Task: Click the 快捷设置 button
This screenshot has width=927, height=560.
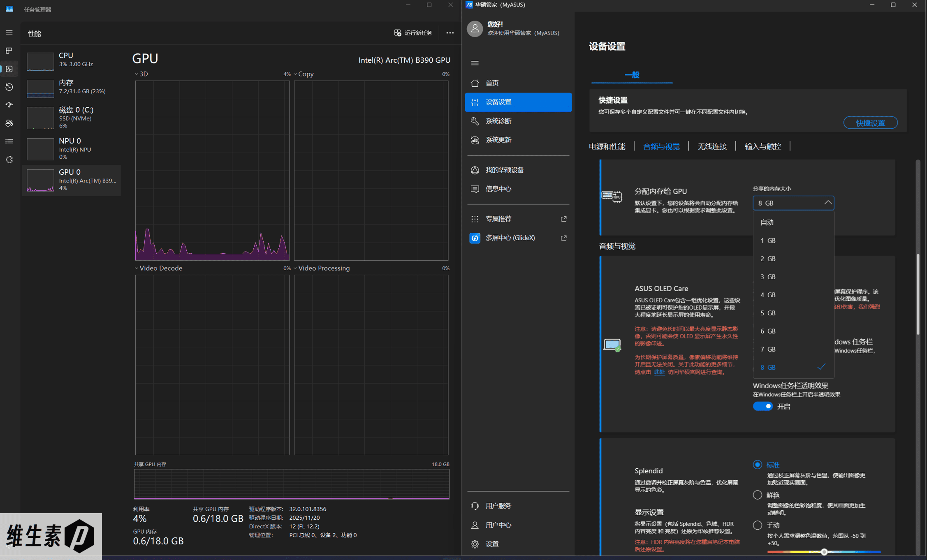Action: pyautogui.click(x=870, y=123)
